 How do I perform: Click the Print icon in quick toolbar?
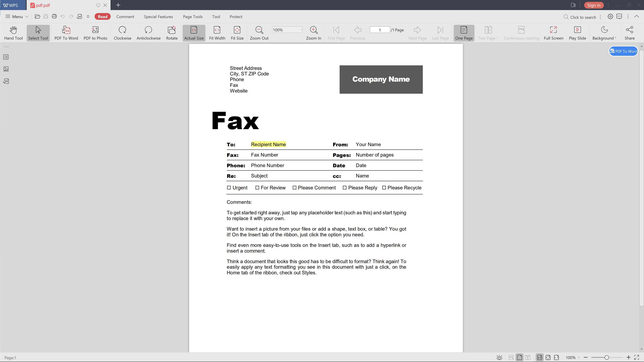tap(54, 16)
